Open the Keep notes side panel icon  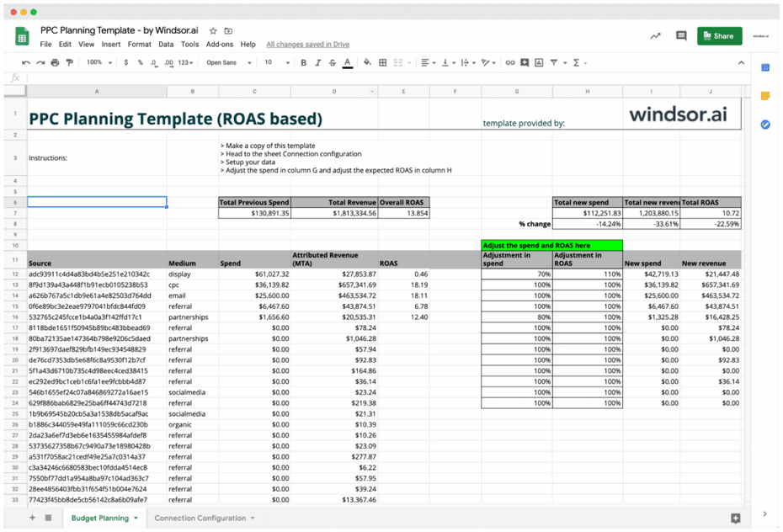point(765,96)
